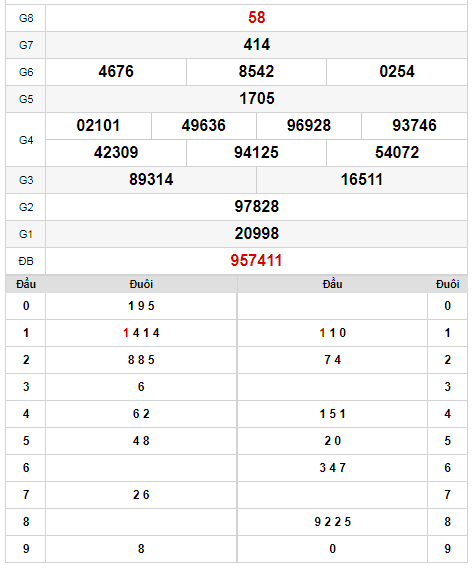Select G4 number 93746

point(414,125)
